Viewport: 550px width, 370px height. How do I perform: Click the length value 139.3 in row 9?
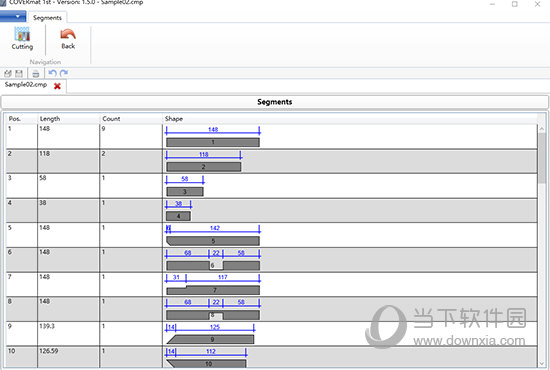(47, 326)
